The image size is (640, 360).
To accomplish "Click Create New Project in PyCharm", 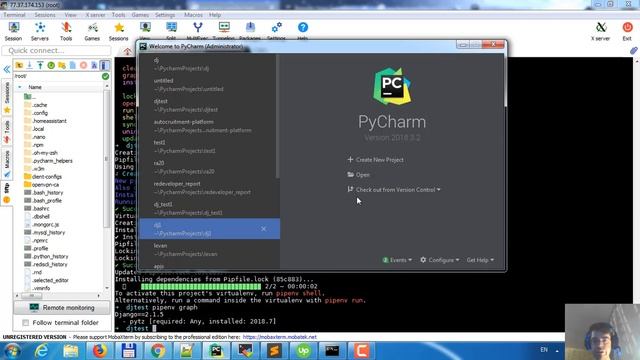I will pyautogui.click(x=376, y=160).
